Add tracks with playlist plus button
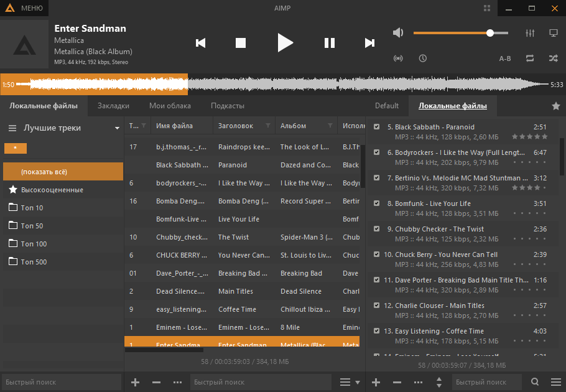566x392 pixels. point(376,382)
